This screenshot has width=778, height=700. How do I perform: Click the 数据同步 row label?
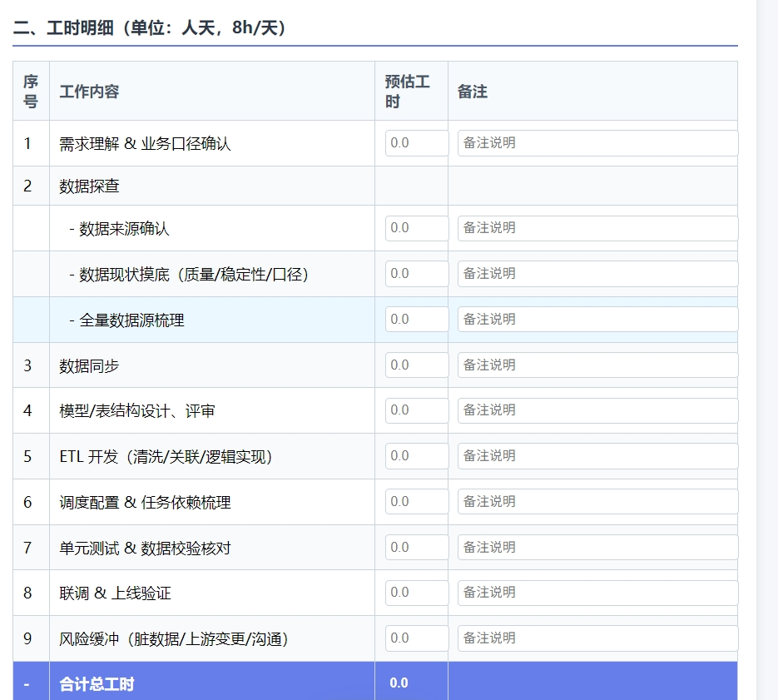(x=89, y=366)
